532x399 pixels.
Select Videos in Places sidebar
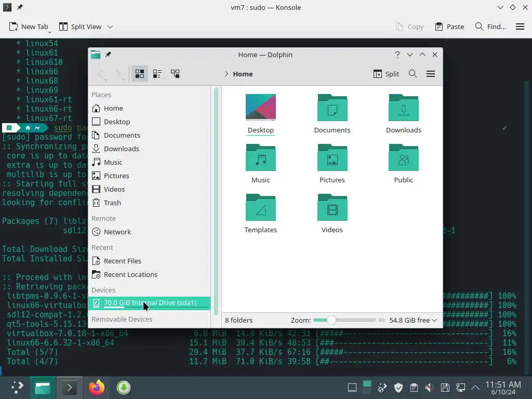pos(149,189)
